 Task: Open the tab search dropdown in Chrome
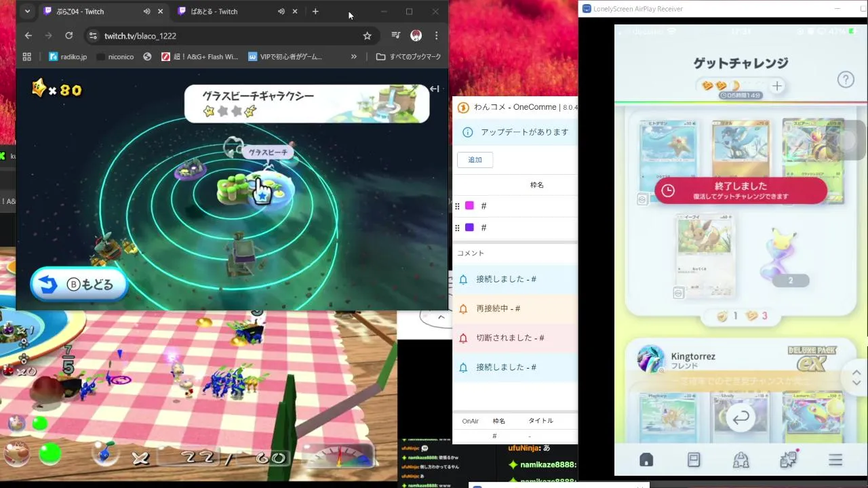click(x=27, y=12)
